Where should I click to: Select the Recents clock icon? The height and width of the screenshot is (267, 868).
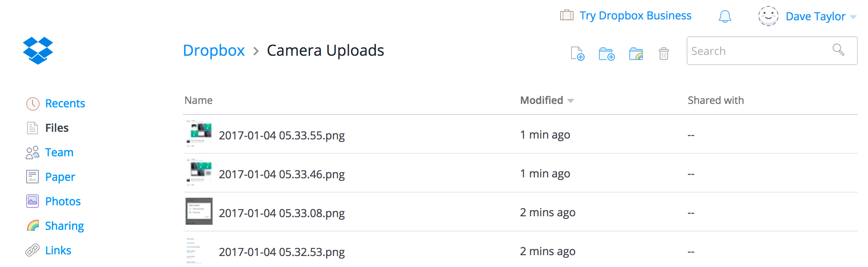pos(32,103)
